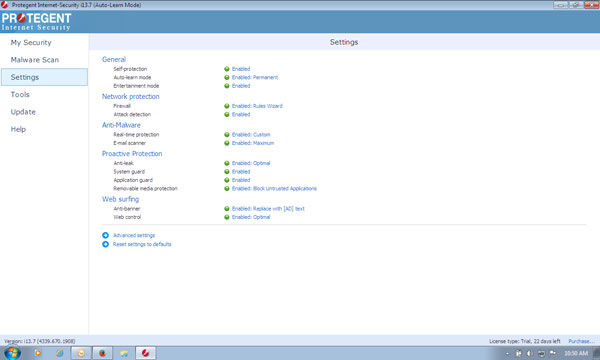The height and width of the screenshot is (360, 600).
Task: Click the Reset settings arrow icon
Action: click(x=106, y=244)
